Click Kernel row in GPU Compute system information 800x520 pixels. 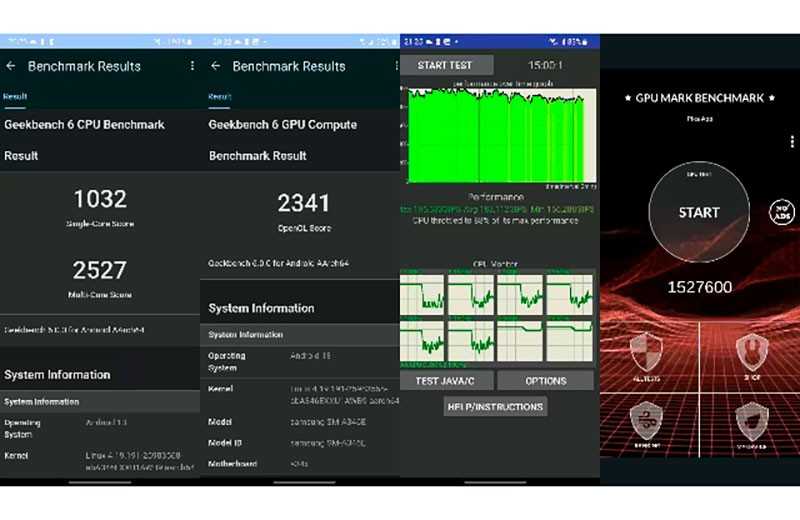pyautogui.click(x=300, y=395)
